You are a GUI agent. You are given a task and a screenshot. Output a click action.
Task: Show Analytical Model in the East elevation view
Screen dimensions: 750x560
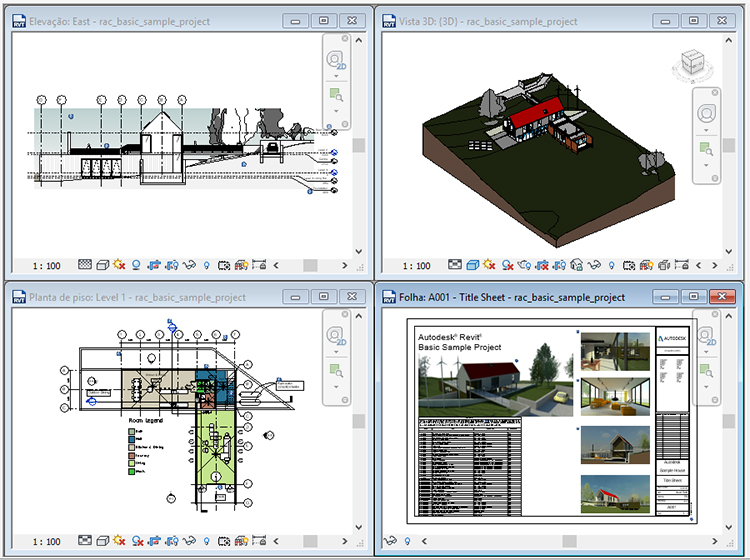point(242,265)
